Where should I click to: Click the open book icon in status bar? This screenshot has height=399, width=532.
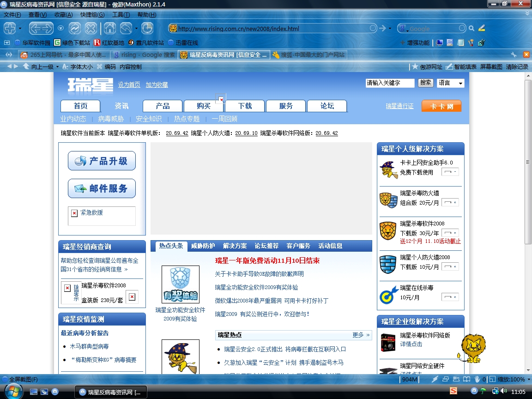tap(467, 379)
